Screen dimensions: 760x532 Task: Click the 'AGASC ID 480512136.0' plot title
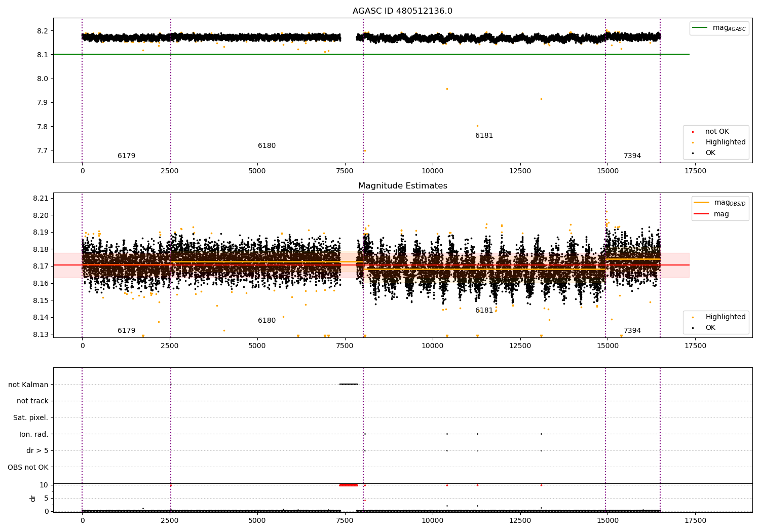pos(402,11)
